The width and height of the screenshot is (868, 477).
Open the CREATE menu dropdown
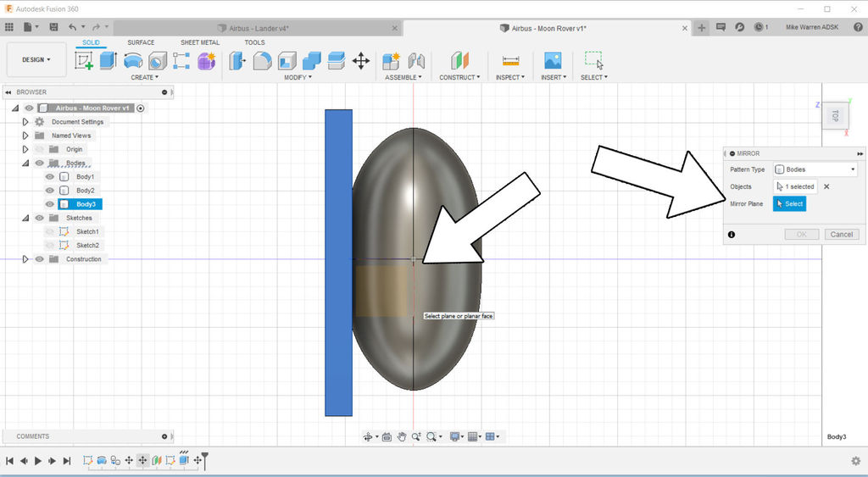pos(144,77)
